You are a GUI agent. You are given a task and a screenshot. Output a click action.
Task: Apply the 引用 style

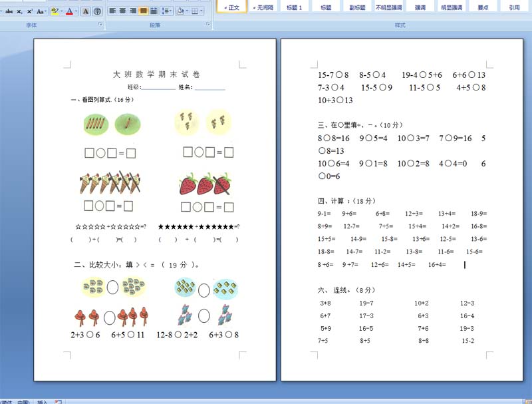click(x=514, y=7)
